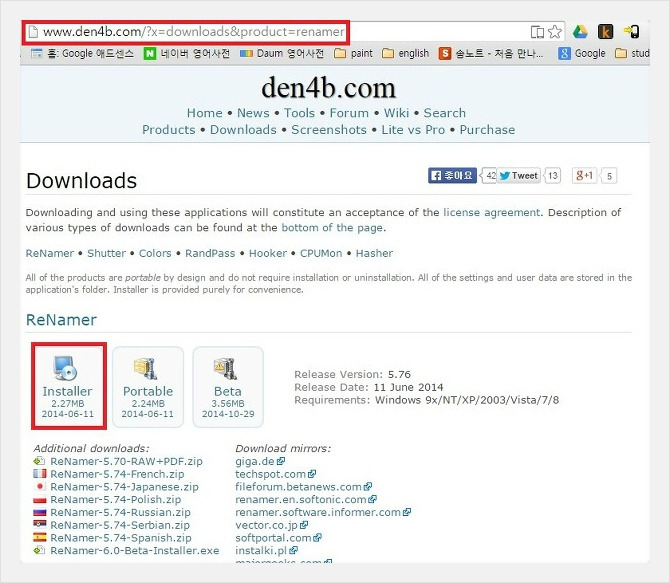
Task: Open the News navigation link
Action: [x=253, y=113]
